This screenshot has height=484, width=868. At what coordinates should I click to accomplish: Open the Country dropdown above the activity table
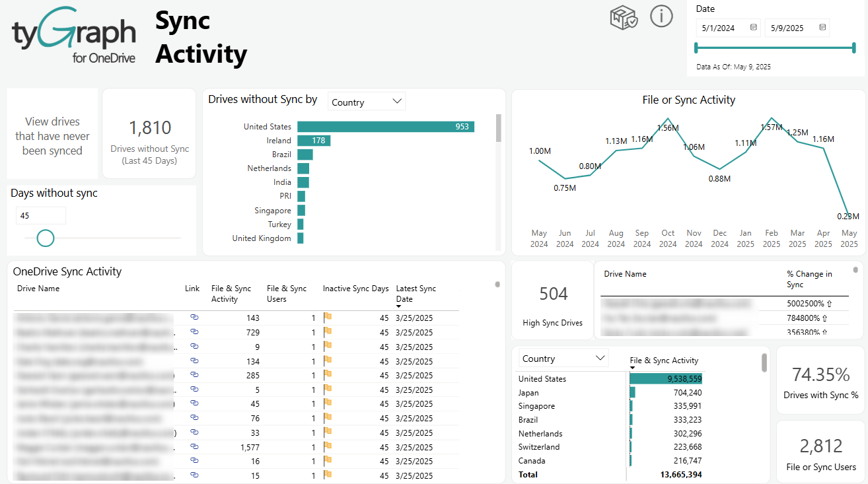click(x=561, y=357)
